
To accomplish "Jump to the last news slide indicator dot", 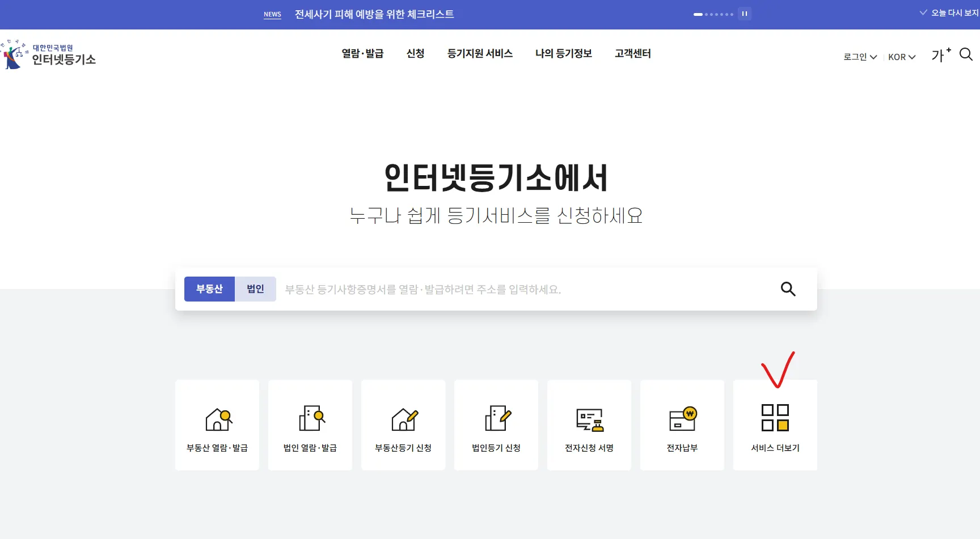I will click(x=732, y=14).
